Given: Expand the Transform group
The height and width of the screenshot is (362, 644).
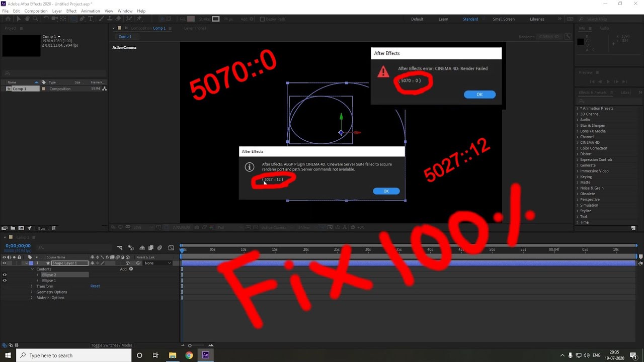Looking at the screenshot, I should (32, 286).
